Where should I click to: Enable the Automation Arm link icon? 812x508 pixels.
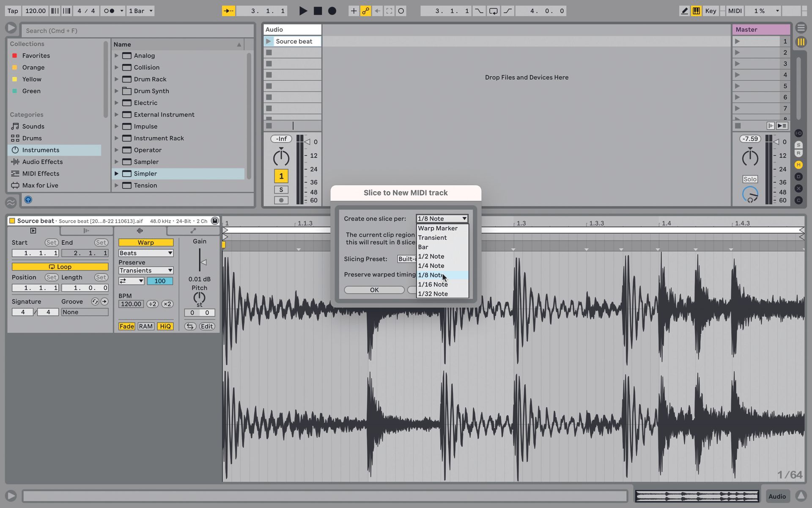click(x=365, y=11)
